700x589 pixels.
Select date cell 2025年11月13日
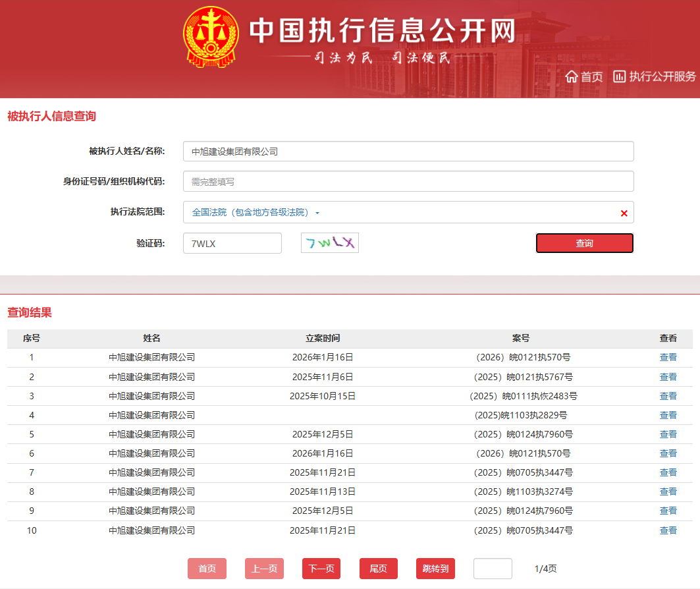click(323, 491)
